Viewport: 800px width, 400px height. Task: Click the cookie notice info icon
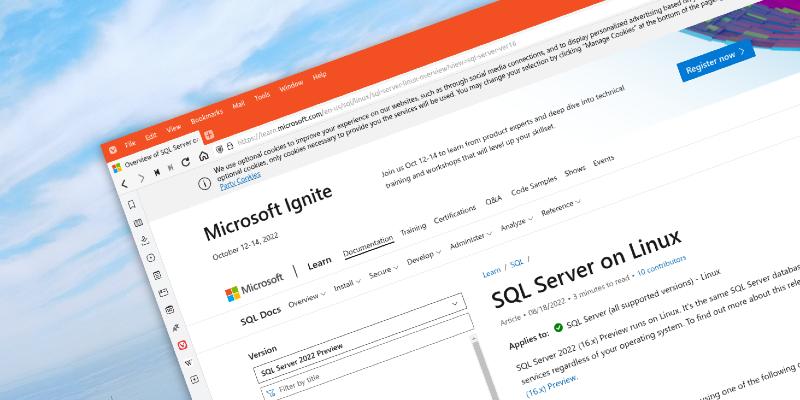[x=205, y=184]
